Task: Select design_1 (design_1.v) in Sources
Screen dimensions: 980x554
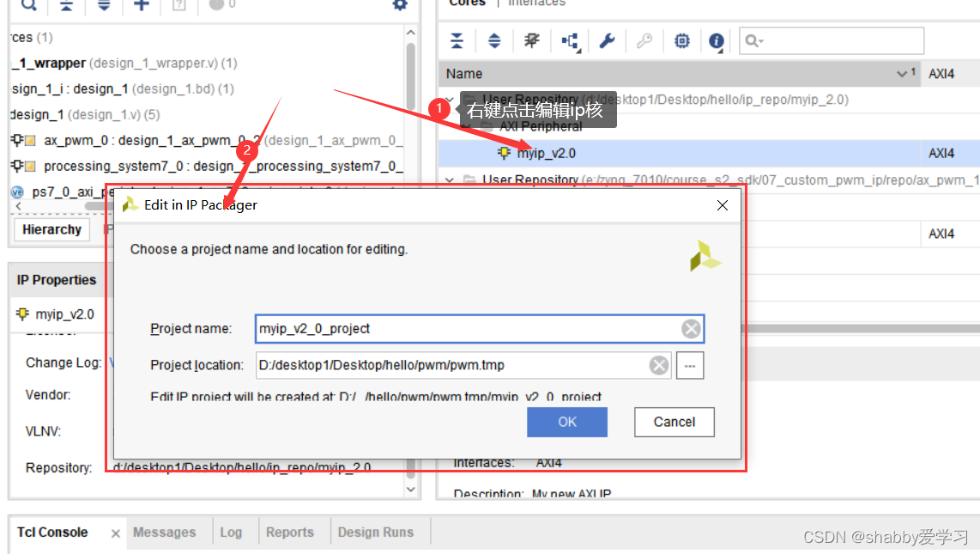Action: 85,115
